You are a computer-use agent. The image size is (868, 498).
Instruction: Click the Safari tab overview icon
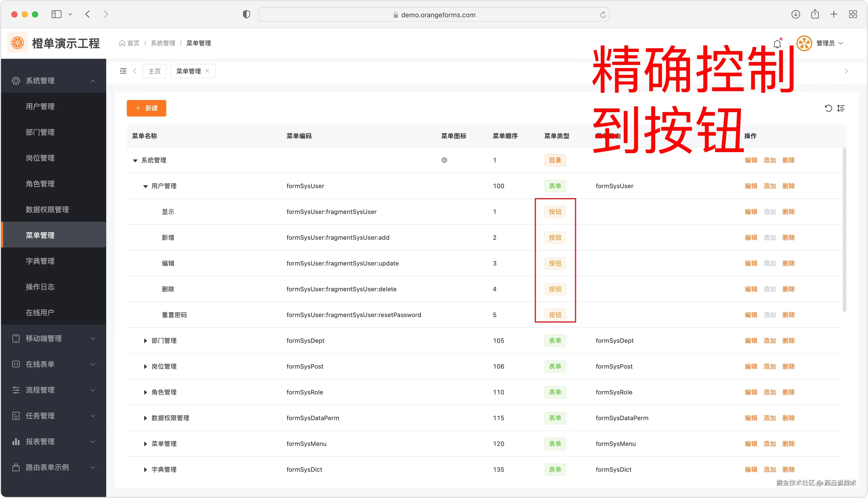click(853, 14)
